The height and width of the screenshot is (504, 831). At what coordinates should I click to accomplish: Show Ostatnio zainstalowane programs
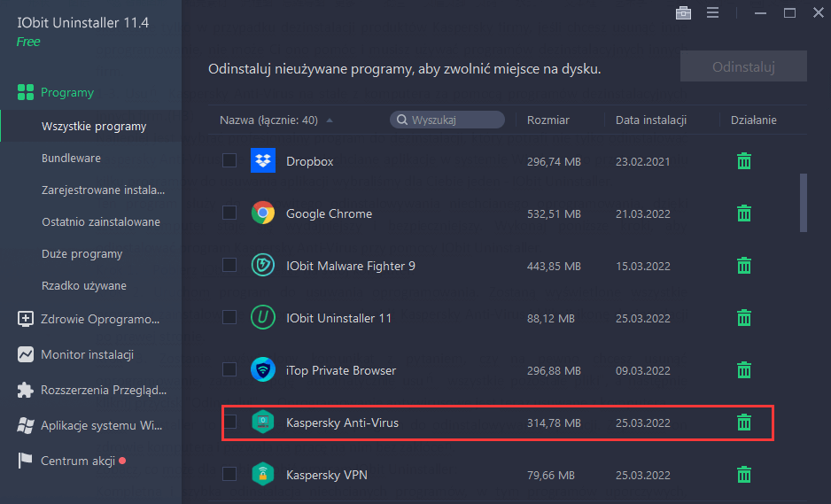(101, 221)
